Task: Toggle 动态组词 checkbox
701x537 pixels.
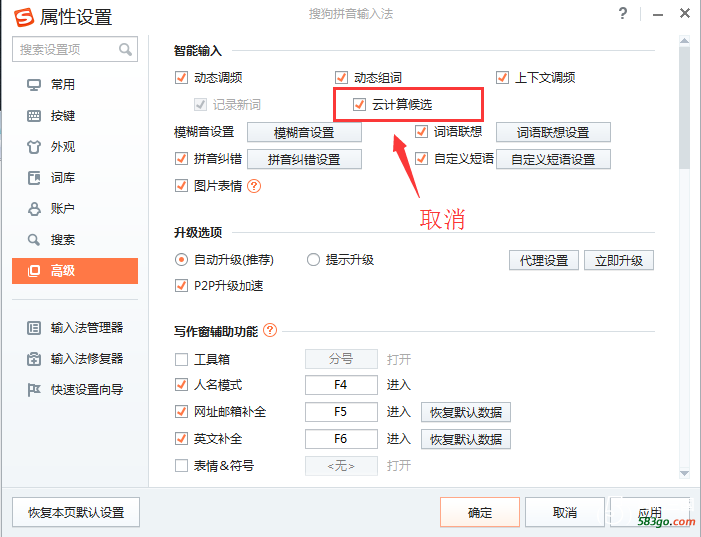Action: click(x=341, y=77)
